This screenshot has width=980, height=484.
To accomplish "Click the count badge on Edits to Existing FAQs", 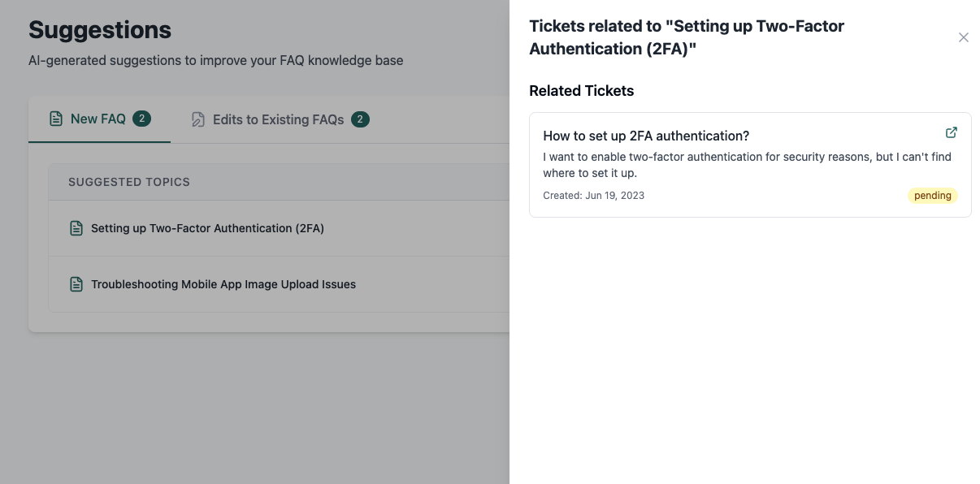I will (360, 119).
